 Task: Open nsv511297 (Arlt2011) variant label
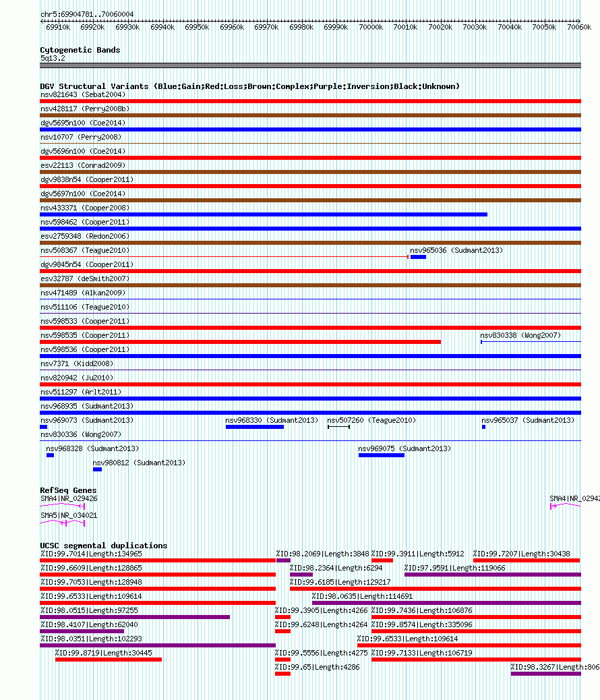[81, 392]
